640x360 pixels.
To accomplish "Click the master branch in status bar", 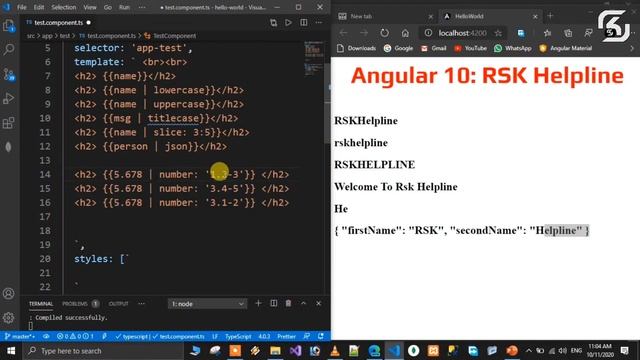I will (20, 336).
